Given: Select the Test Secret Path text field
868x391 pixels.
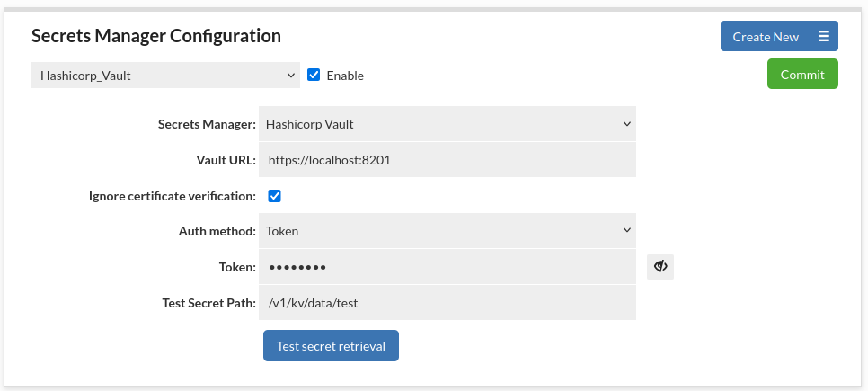Looking at the screenshot, I should (447, 303).
